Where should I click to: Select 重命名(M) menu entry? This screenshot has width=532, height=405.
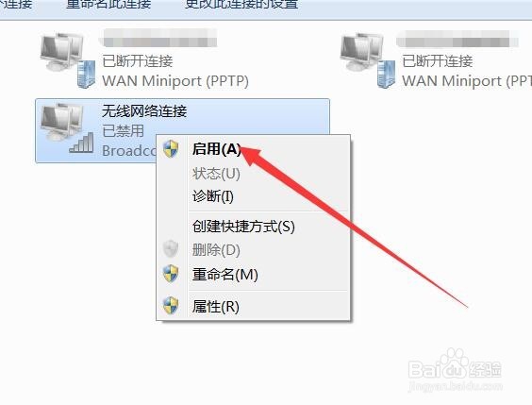pos(224,275)
